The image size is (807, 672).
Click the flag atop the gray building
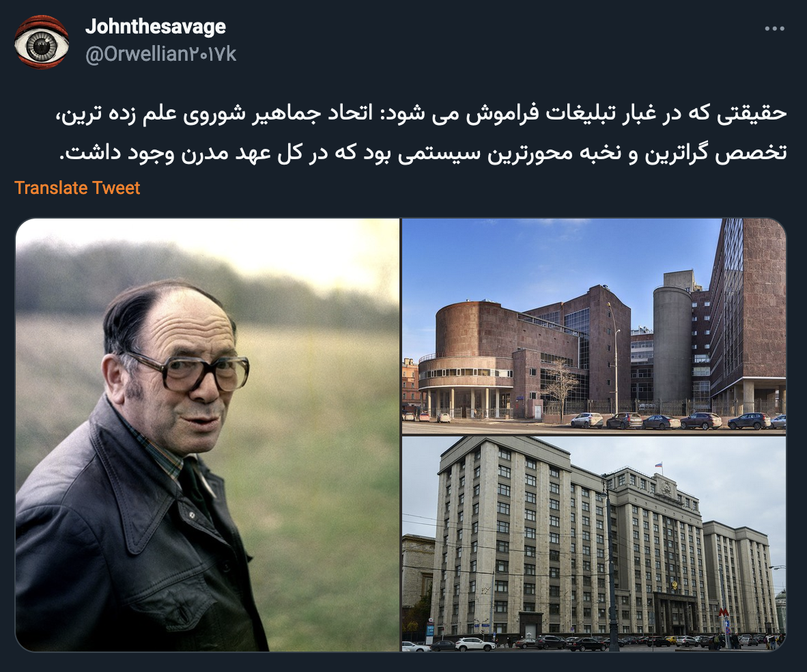(658, 465)
